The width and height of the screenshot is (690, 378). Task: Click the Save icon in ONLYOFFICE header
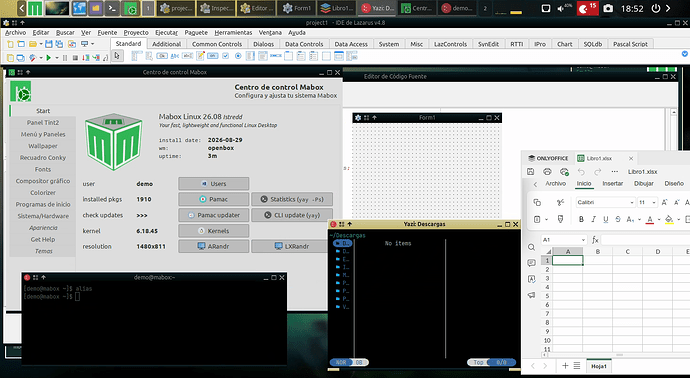pos(531,172)
